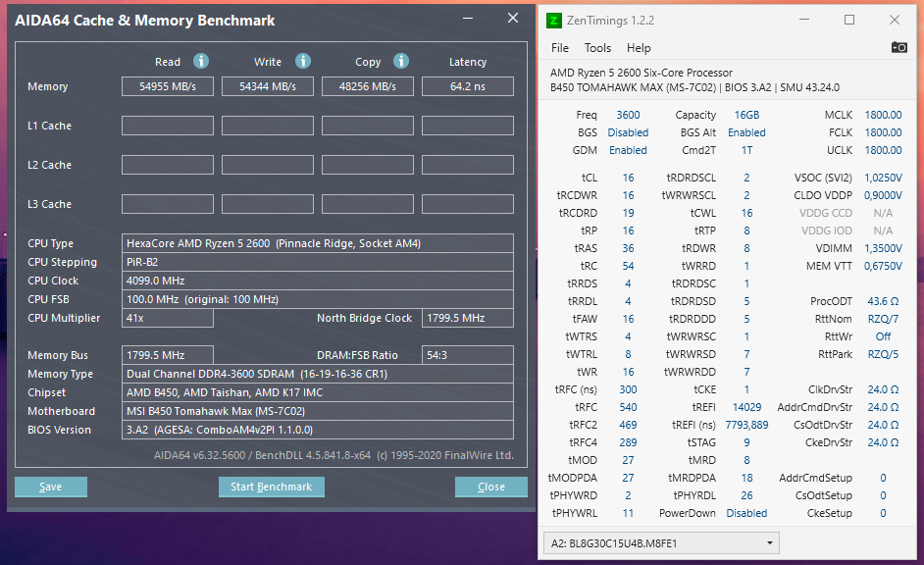The width and height of the screenshot is (924, 565).
Task: Click the Close button in AIDA64
Action: [x=490, y=487]
